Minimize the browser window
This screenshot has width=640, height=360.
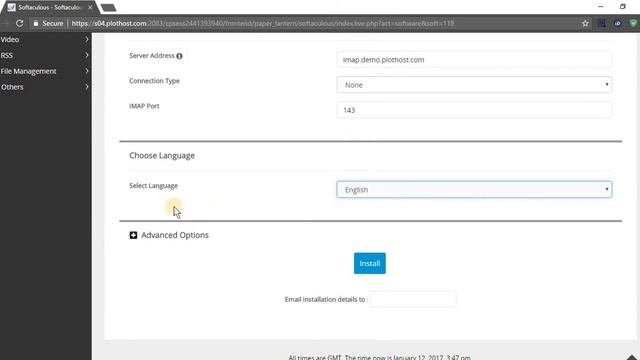[x=600, y=7]
